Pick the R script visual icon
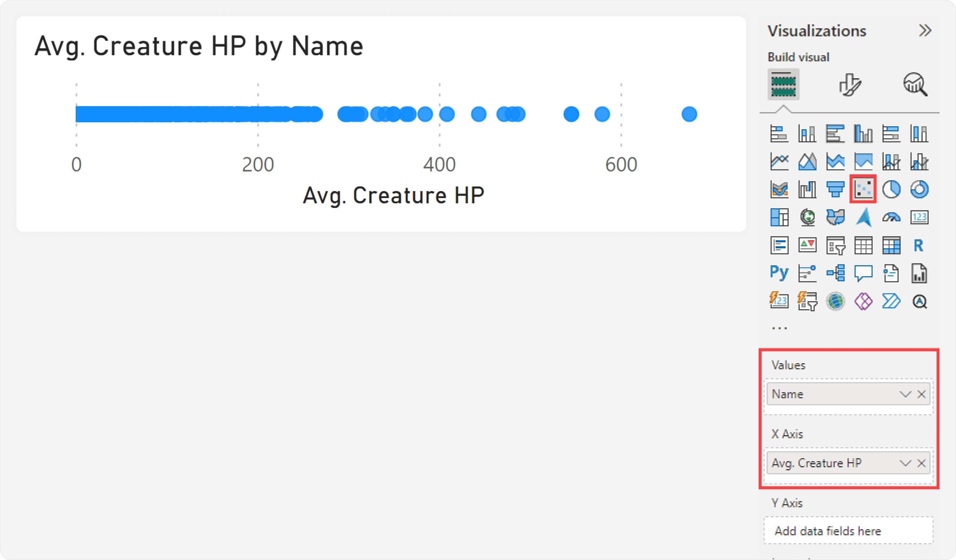956x560 pixels. 918,245
